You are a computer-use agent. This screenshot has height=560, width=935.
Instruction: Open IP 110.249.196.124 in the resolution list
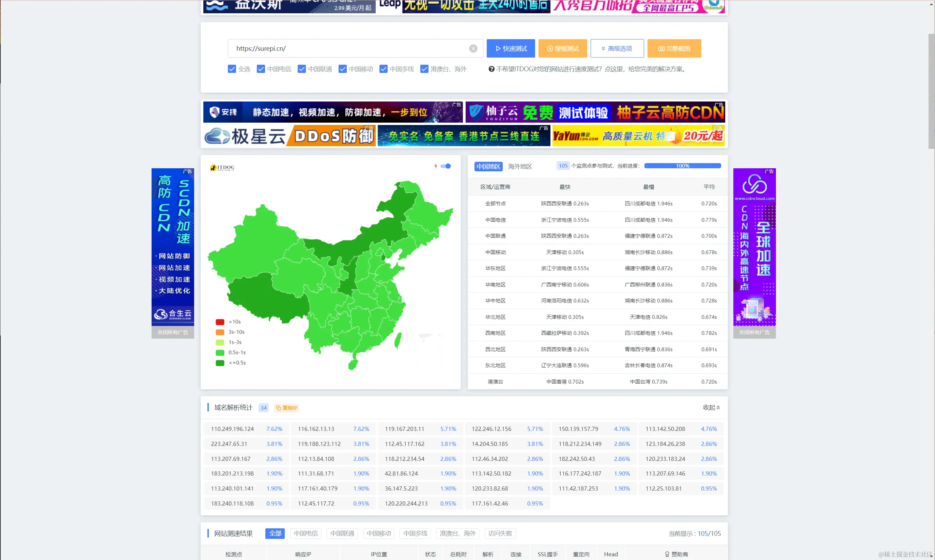[x=232, y=429]
